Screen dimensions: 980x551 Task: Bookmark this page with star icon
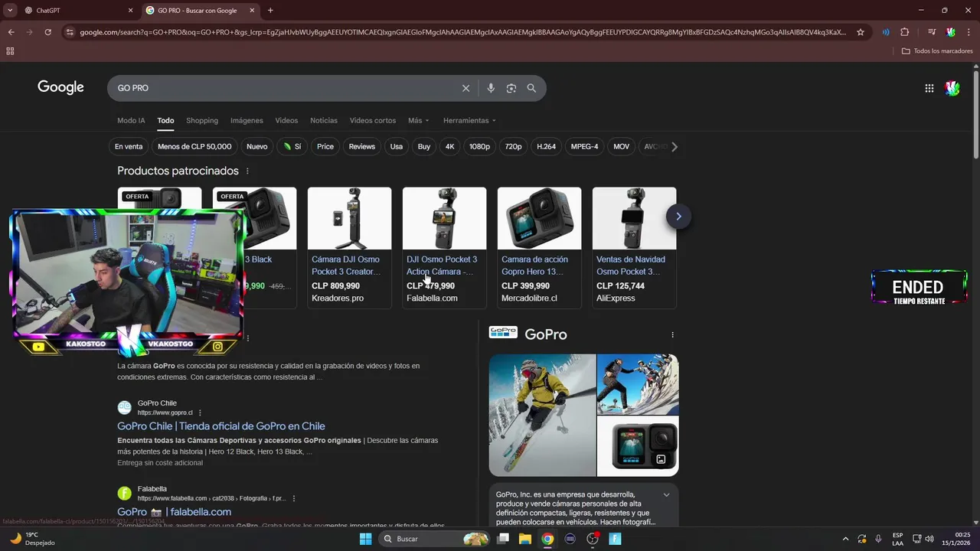click(861, 32)
